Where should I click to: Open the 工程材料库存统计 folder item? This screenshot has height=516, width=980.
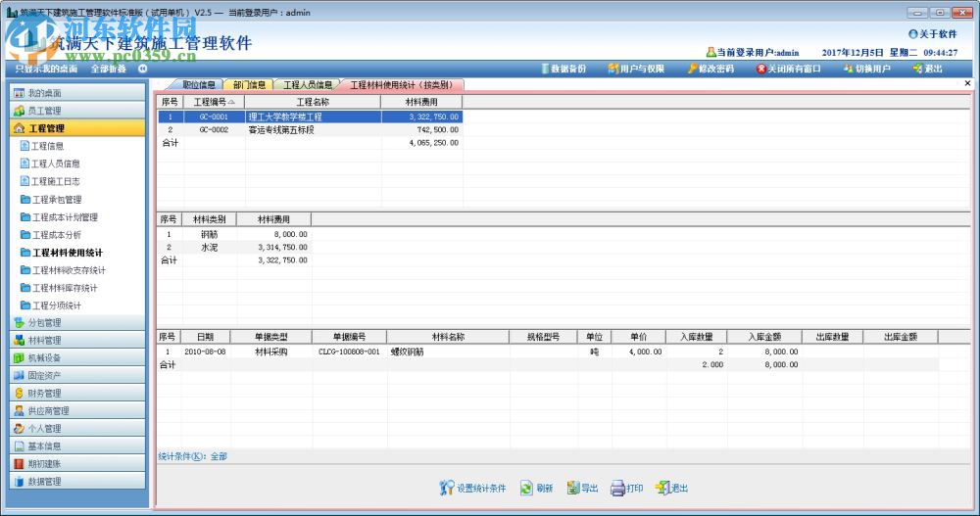tap(60, 287)
